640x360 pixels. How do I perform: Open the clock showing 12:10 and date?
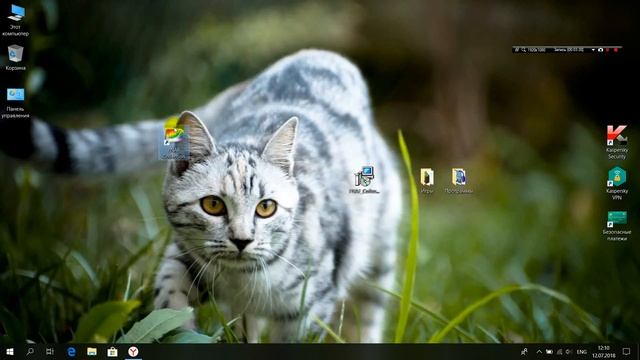604,351
